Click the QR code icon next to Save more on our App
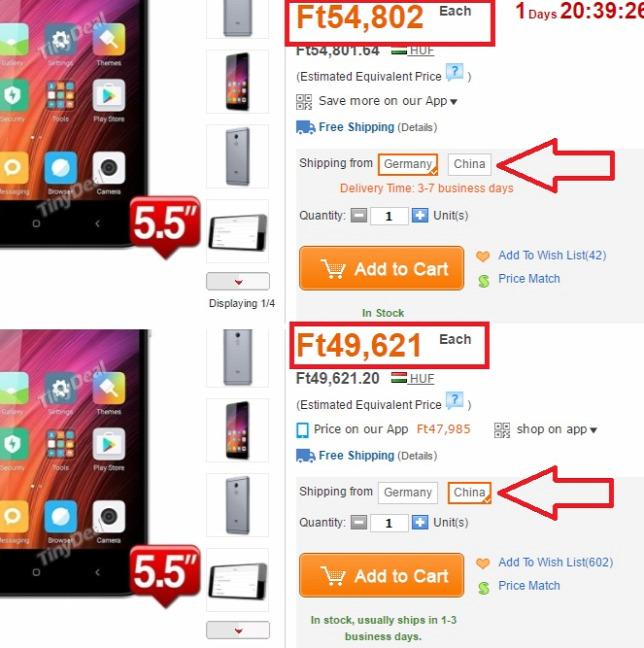 [304, 102]
